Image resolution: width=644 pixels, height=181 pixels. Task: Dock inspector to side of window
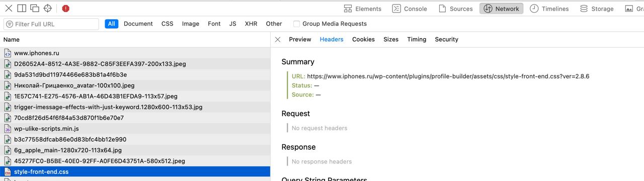(22, 8)
